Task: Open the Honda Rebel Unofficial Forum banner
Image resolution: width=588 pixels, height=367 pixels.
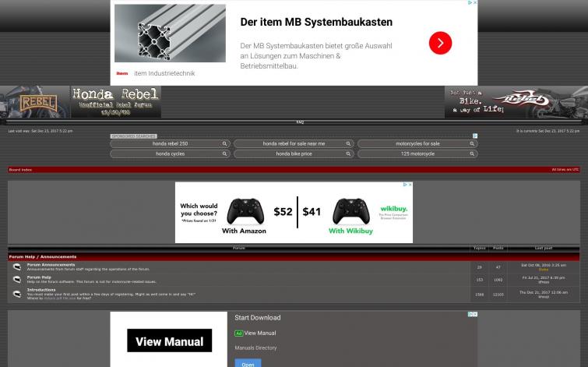Action: click(x=116, y=102)
